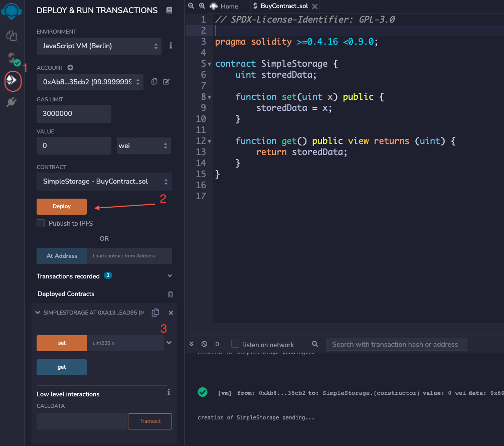
Task: Clear the terminal console
Action: point(204,344)
